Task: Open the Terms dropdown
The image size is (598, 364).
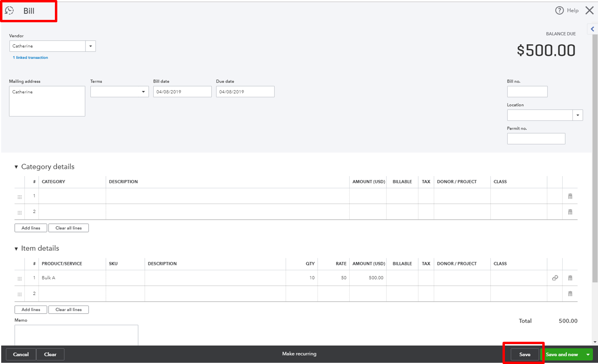Action: point(143,91)
